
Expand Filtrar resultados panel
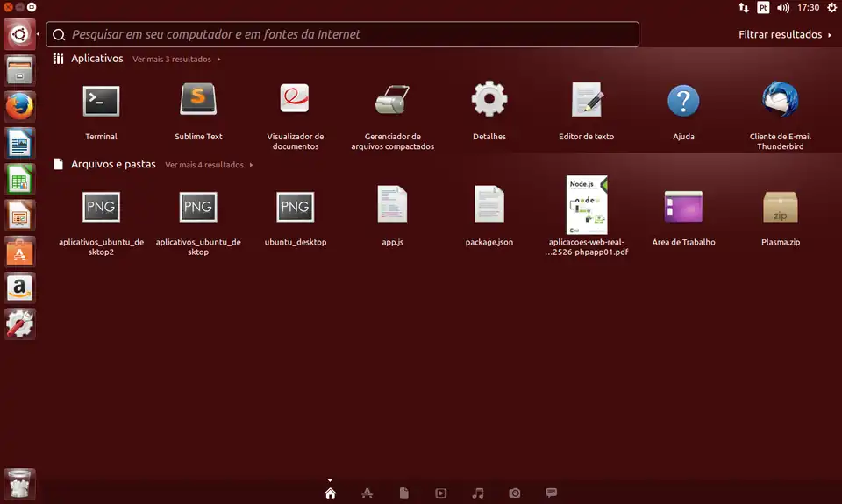(x=785, y=34)
